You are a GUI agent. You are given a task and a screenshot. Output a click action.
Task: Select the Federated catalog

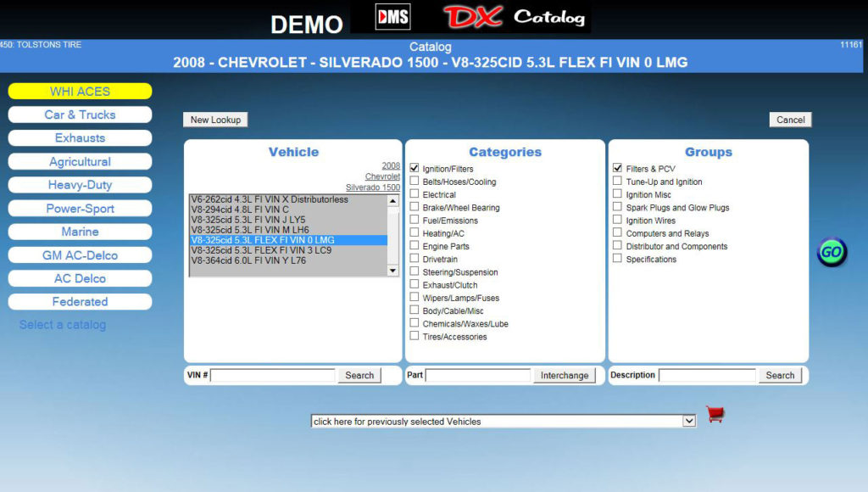[x=80, y=301]
